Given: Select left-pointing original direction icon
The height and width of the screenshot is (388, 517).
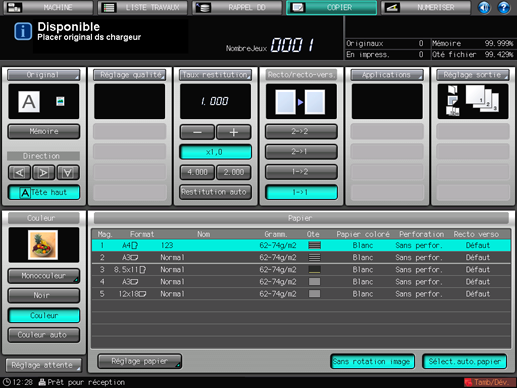Looking at the screenshot, I should coord(19,172).
